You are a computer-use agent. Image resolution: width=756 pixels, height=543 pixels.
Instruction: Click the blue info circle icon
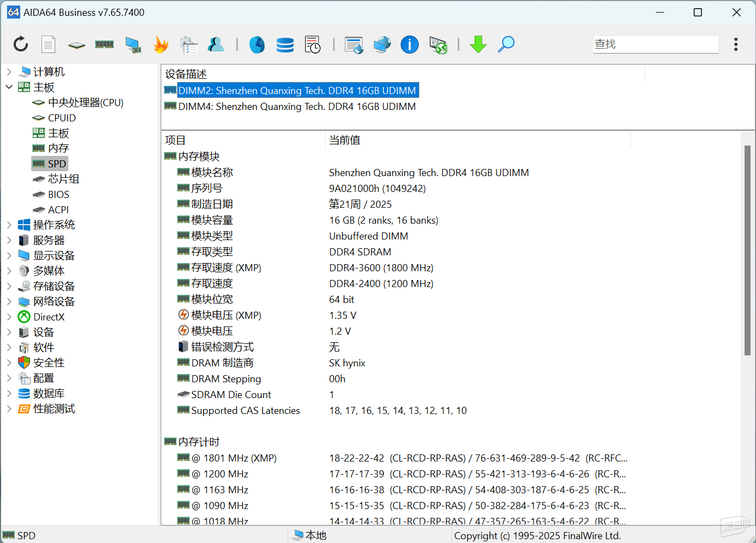coord(409,44)
